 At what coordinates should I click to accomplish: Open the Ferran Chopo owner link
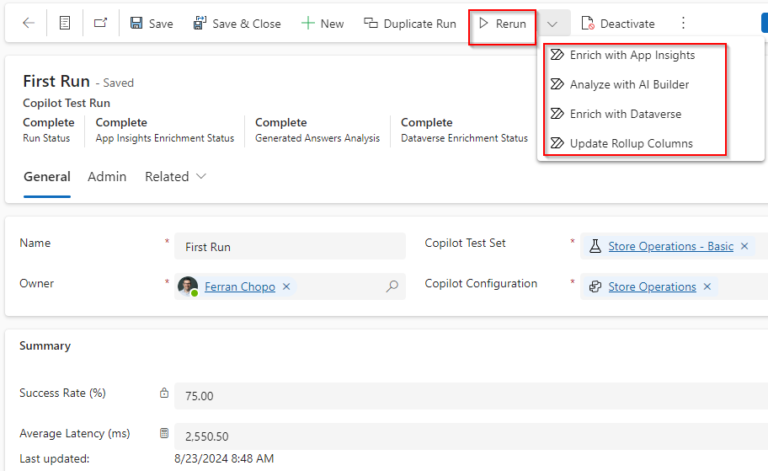[240, 286]
